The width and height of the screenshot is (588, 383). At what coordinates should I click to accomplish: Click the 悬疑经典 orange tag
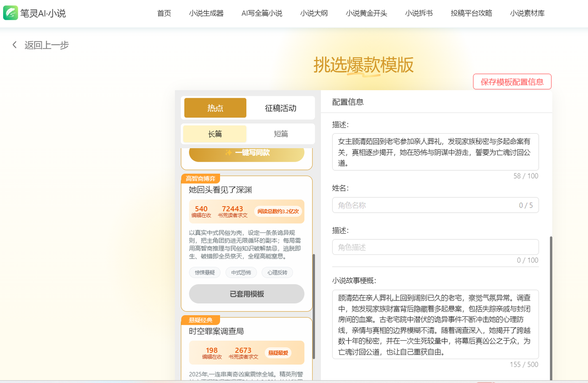tap(201, 320)
